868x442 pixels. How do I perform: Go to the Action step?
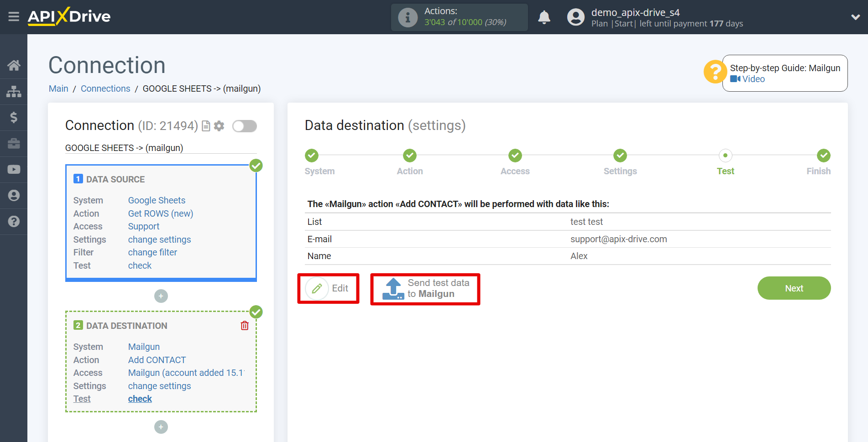coord(410,156)
